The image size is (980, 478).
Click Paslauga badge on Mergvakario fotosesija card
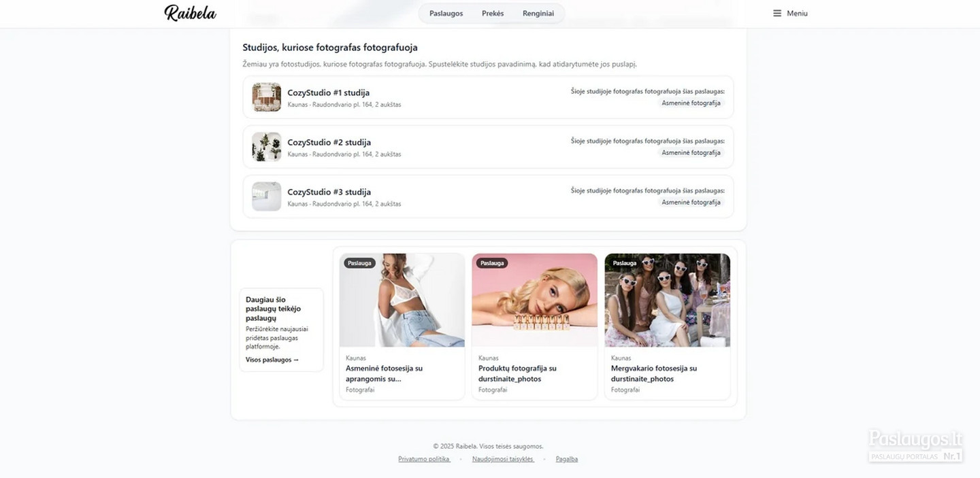(625, 263)
